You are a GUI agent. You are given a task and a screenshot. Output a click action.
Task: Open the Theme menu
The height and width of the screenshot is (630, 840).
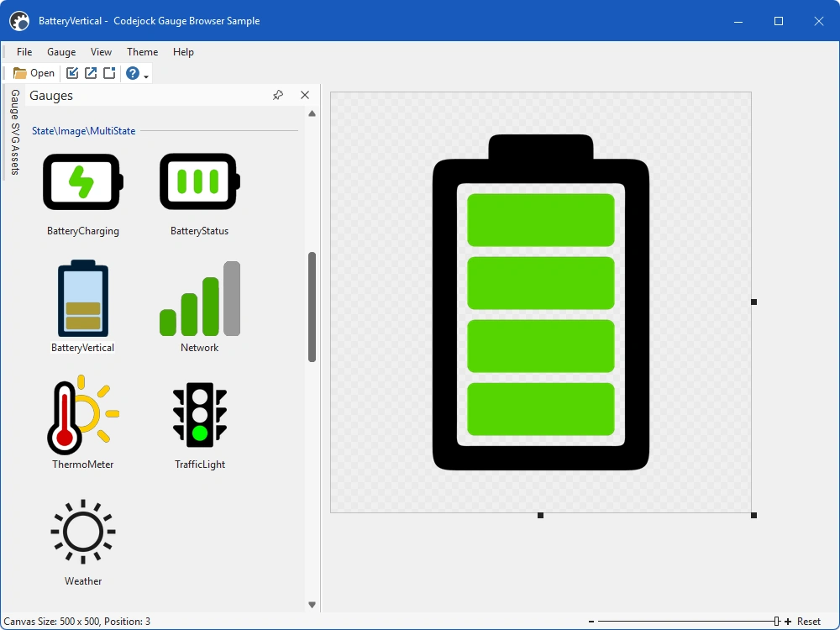pos(142,52)
